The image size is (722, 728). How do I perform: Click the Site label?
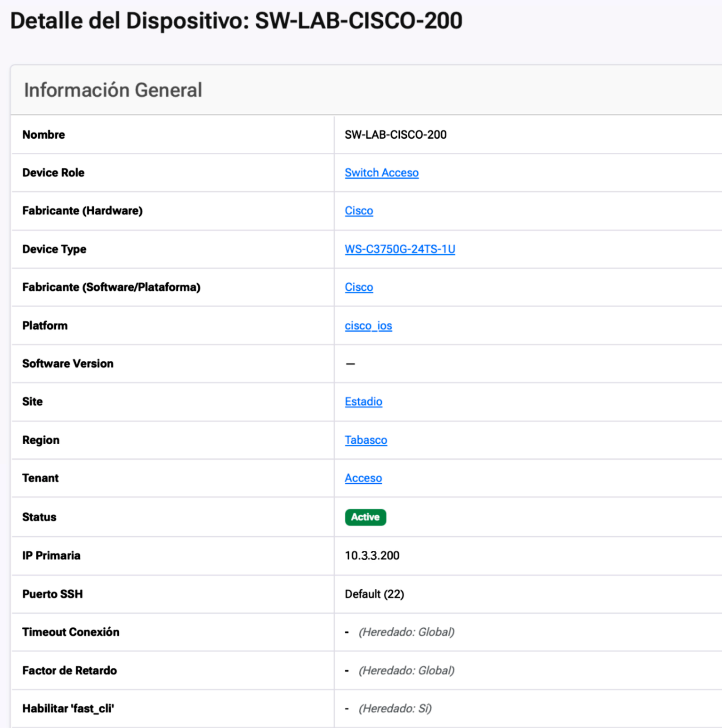pyautogui.click(x=32, y=402)
